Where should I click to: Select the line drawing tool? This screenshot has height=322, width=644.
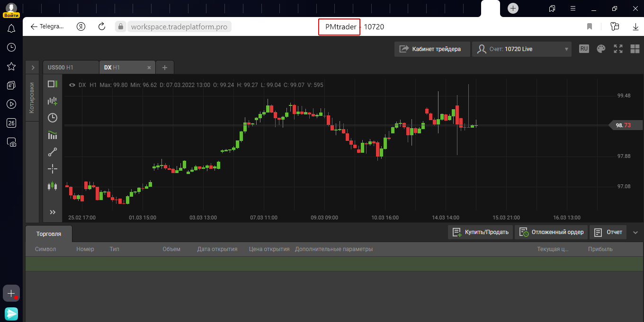point(53,152)
